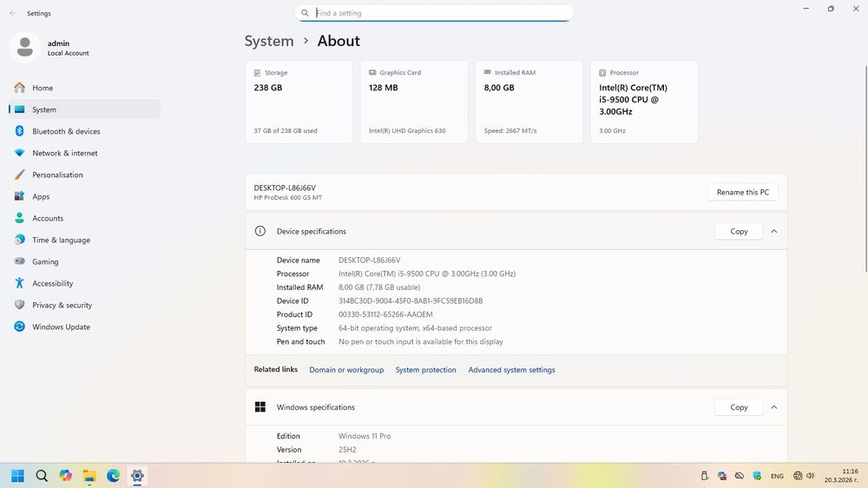Click the Time & language globe icon

pos(19,240)
